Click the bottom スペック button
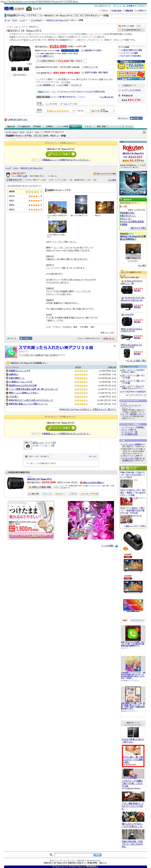 click(47, 494)
